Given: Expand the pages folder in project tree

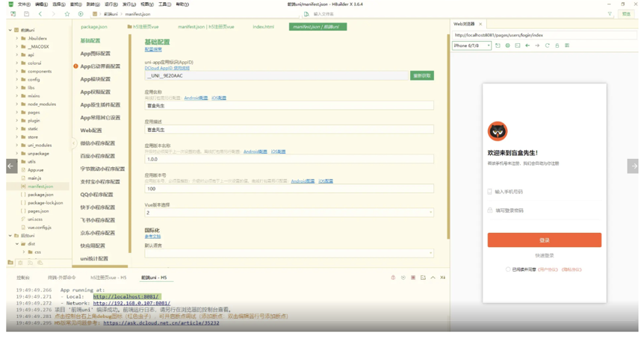Looking at the screenshot, I should pyautogui.click(x=17, y=113).
